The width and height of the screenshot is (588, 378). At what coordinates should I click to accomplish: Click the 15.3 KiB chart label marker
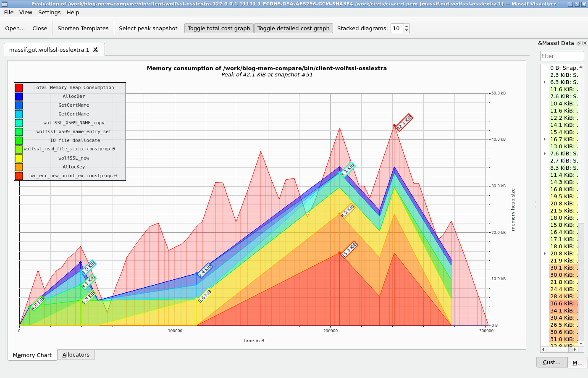[349, 250]
